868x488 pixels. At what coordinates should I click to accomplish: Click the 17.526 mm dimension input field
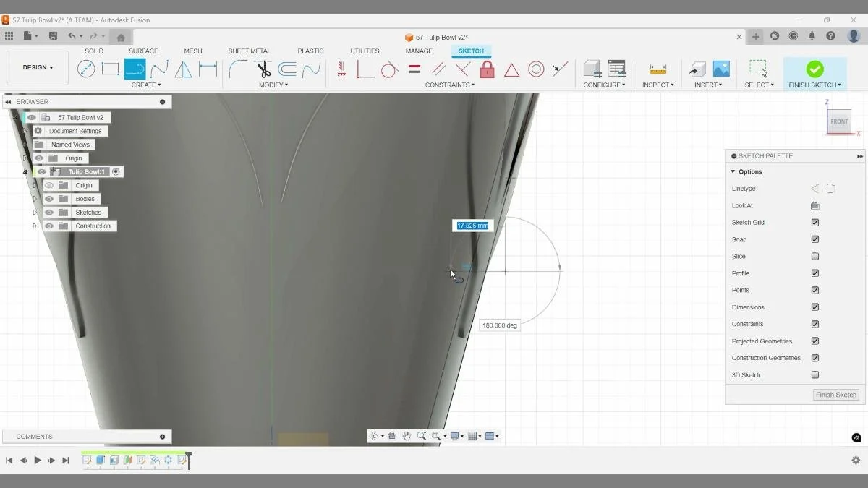pos(472,225)
